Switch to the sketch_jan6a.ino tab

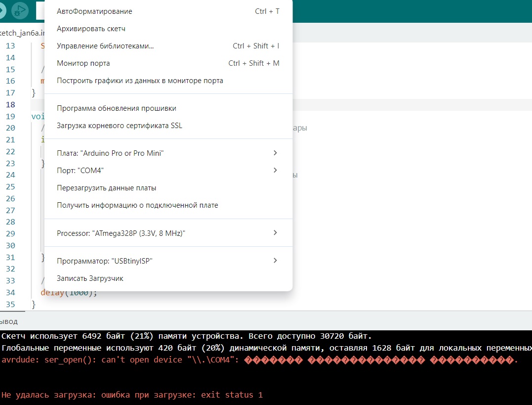(22, 33)
